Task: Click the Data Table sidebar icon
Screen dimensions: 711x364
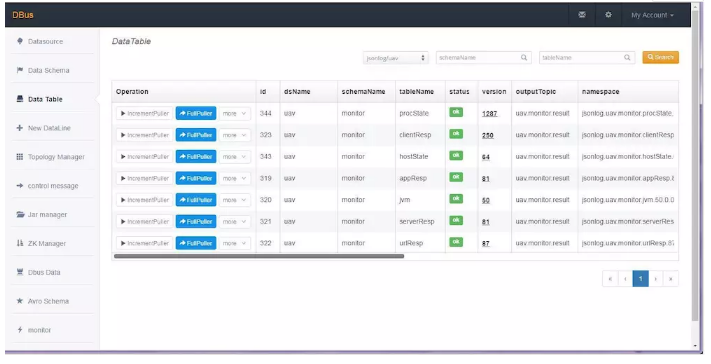Action: click(19, 99)
